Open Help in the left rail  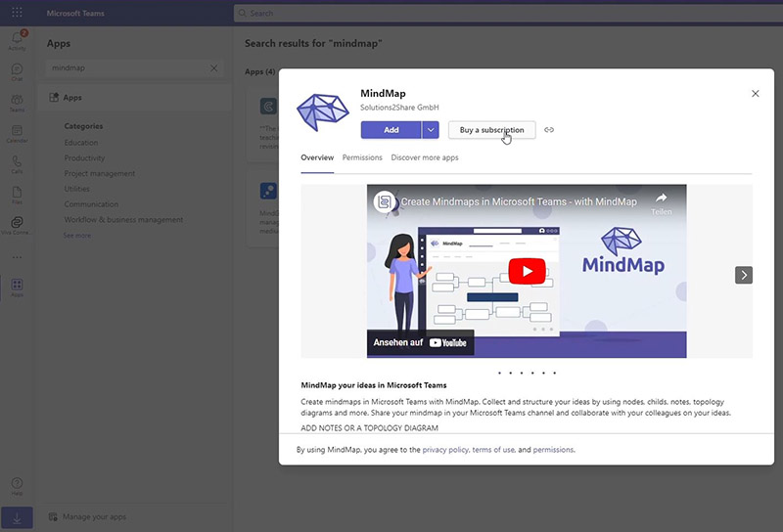tap(17, 487)
